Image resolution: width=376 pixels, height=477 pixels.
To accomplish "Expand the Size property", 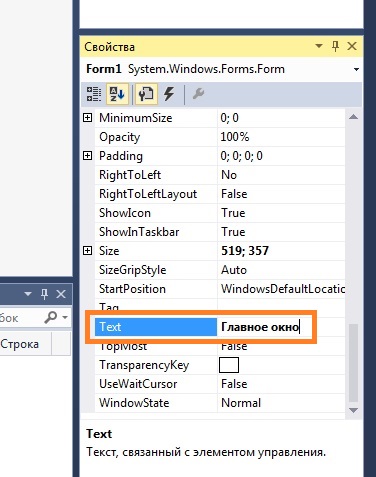I will tap(87, 250).
